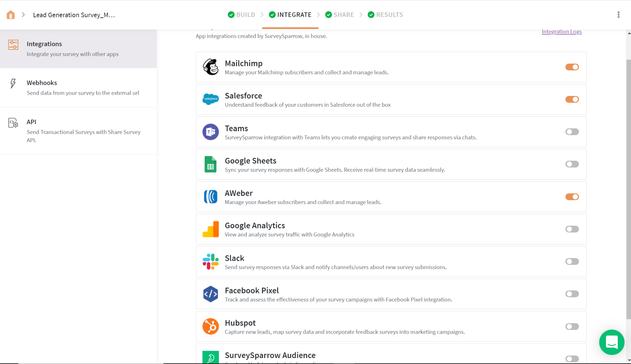
Task: Click breadcrumb chevron next to home
Action: tap(23, 15)
